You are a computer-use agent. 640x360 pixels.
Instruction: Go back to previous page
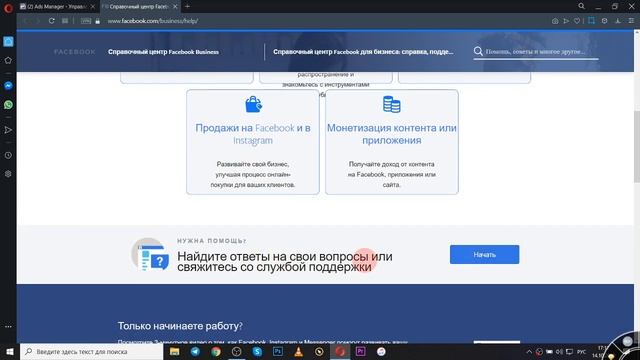26,21
